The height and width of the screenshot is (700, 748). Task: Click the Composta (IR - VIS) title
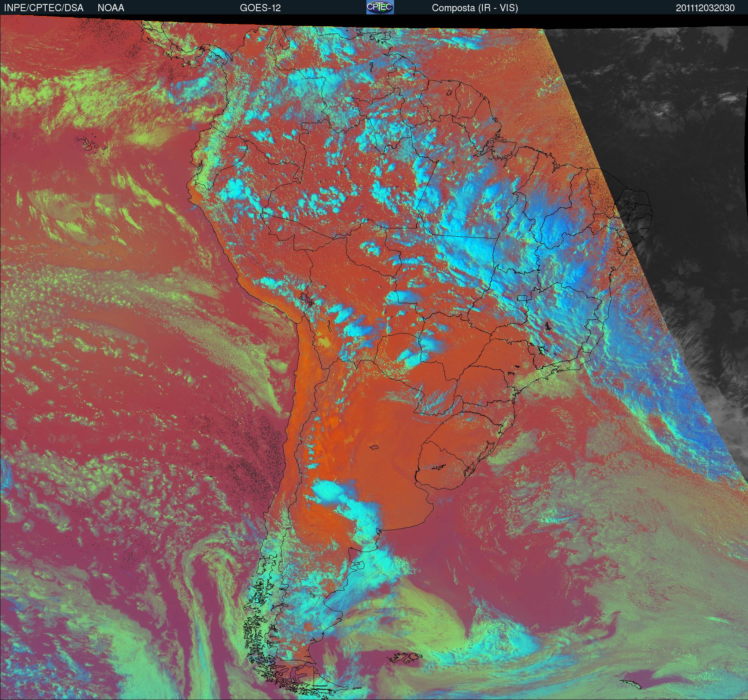point(475,8)
